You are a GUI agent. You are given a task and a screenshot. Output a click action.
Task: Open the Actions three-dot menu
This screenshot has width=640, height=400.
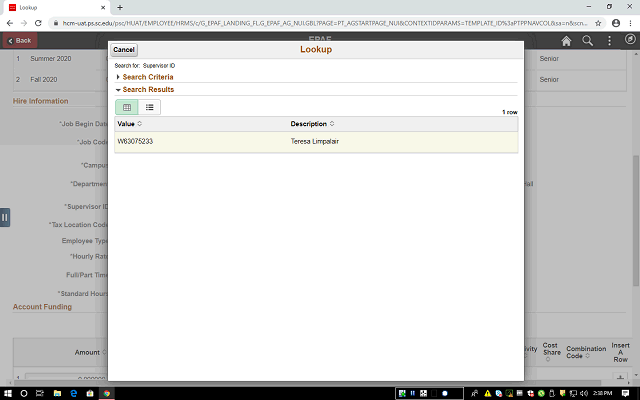tap(609, 40)
